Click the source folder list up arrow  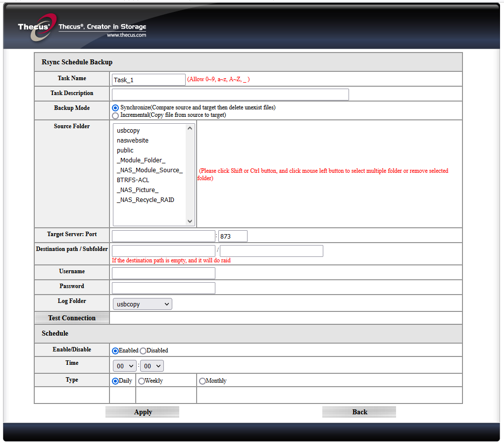click(190, 128)
